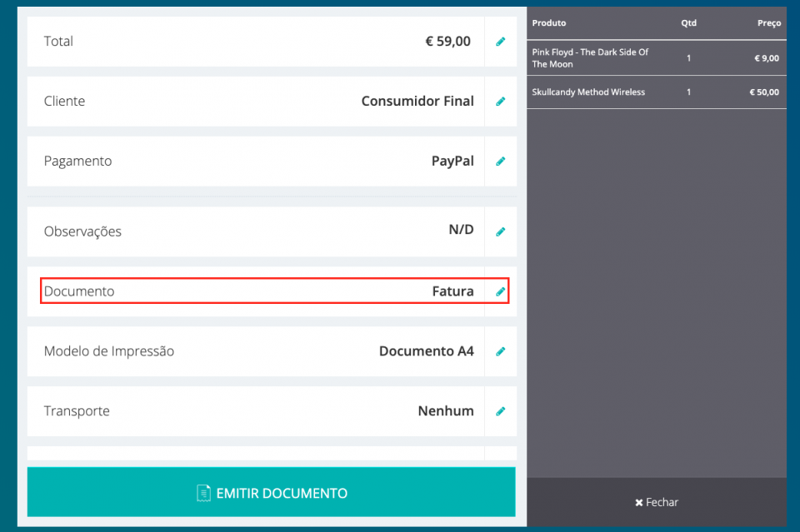Click the Transporte Nenhum value

click(x=445, y=411)
